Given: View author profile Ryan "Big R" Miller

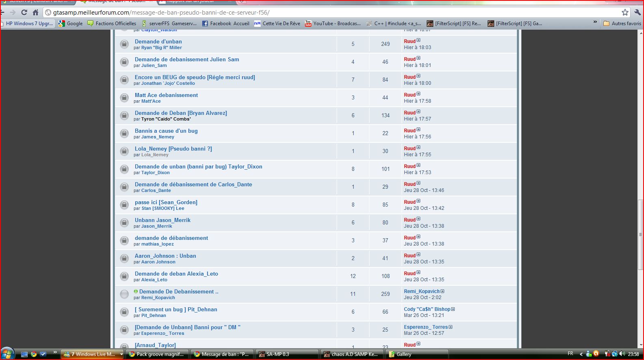Looking at the screenshot, I should pyautogui.click(x=162, y=47).
